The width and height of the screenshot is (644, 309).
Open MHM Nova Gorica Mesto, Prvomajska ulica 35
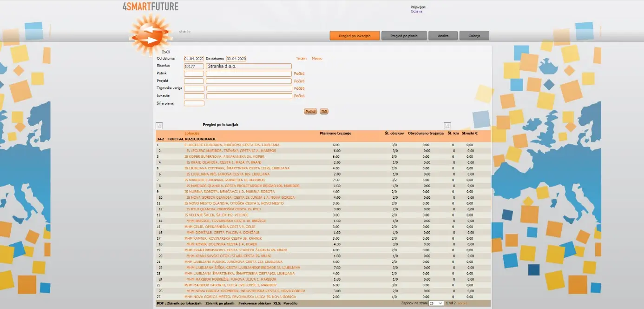[x=240, y=296]
